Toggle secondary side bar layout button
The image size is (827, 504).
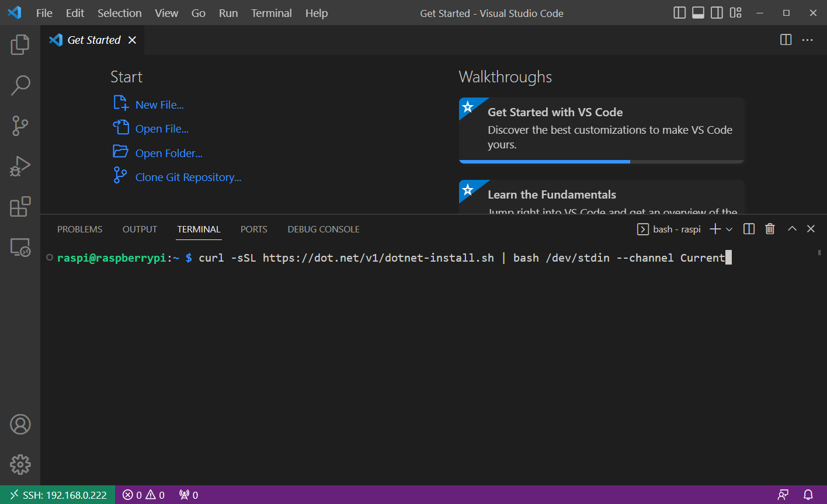coord(717,13)
